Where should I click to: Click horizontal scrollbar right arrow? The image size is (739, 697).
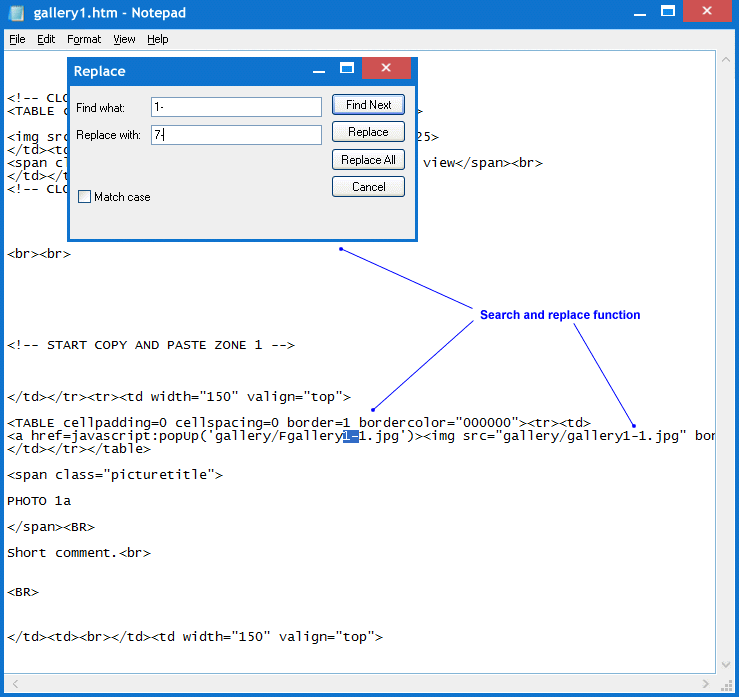pos(705,684)
